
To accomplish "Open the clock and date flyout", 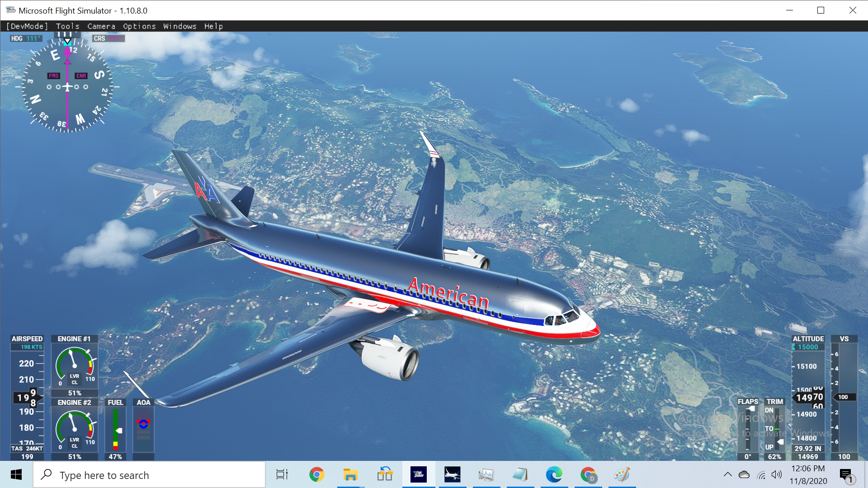I will coord(808,475).
